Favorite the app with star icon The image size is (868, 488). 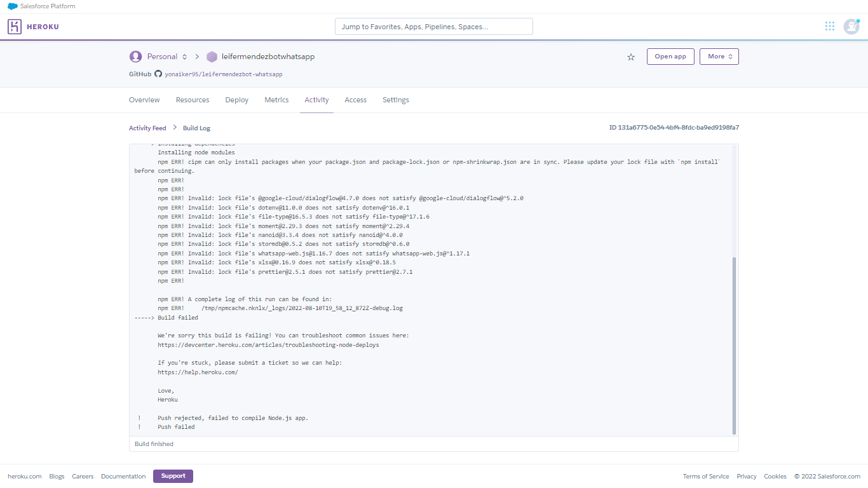[631, 57]
